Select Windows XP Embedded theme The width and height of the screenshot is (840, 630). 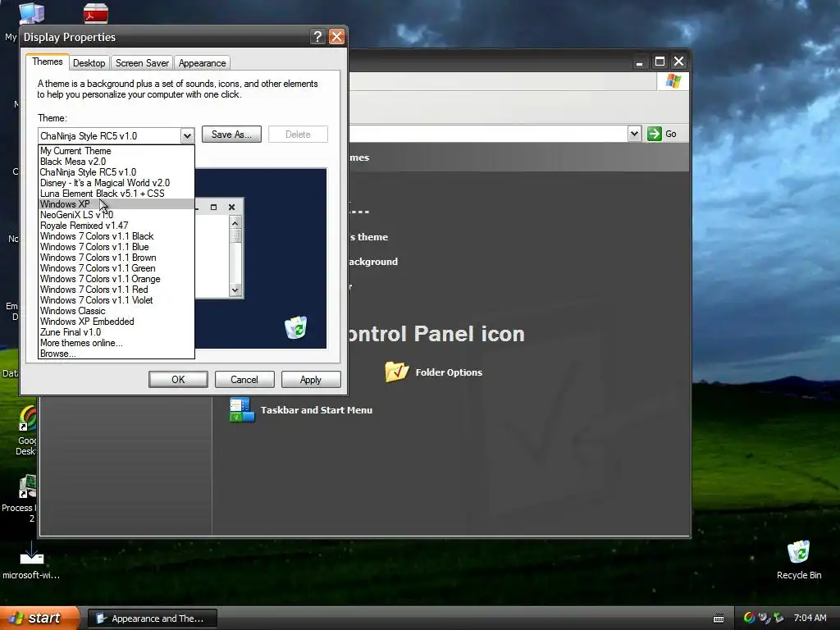116,322
